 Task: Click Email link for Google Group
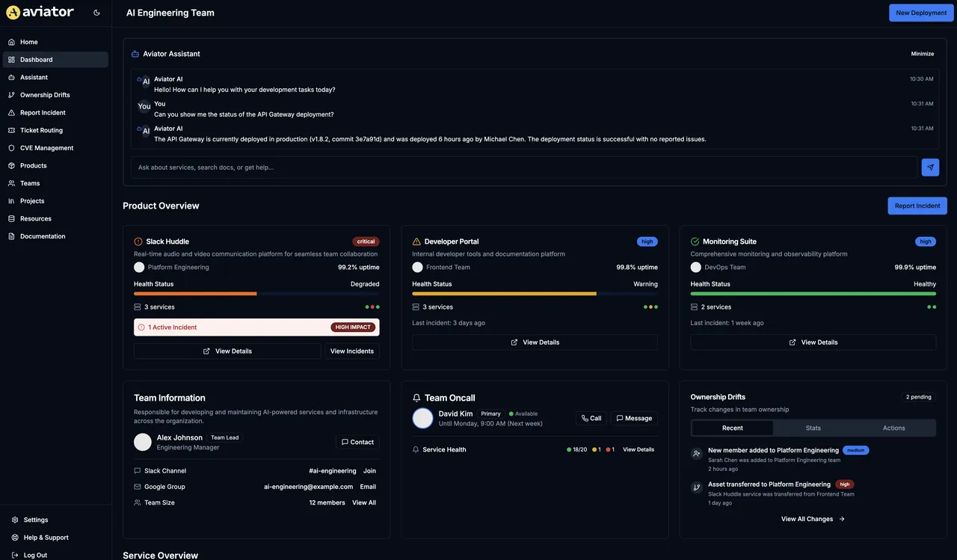(x=368, y=487)
